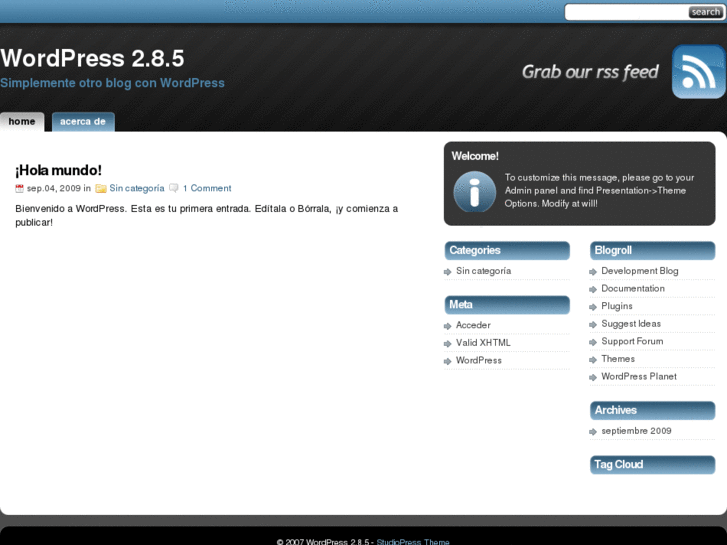
Task: Click the Grab our rss feed text
Action: click(590, 72)
